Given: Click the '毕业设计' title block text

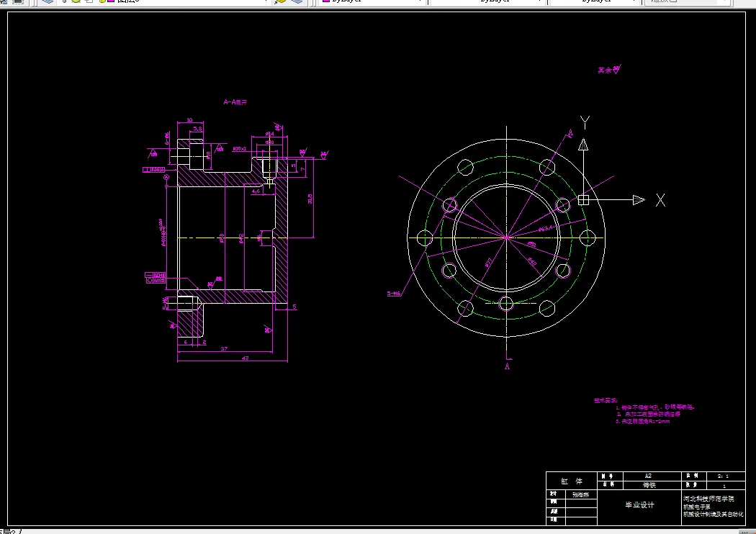Looking at the screenshot, I should pyautogui.click(x=640, y=505).
